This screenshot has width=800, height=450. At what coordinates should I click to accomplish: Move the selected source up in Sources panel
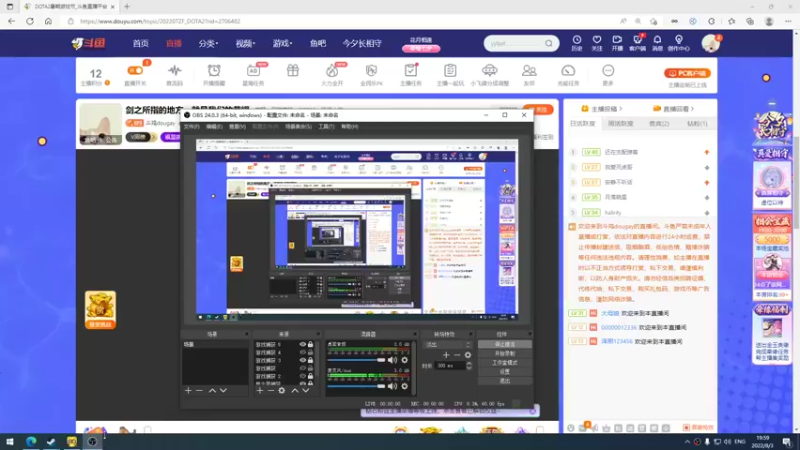click(294, 390)
